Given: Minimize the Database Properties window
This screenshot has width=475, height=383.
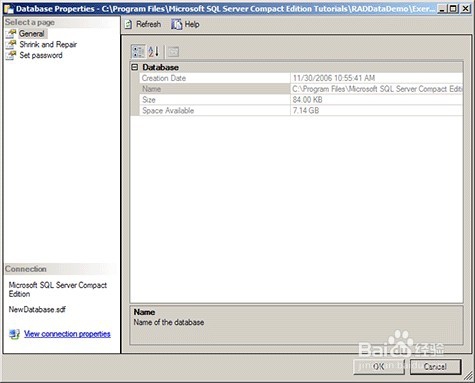Looking at the screenshot, I should 442,9.
